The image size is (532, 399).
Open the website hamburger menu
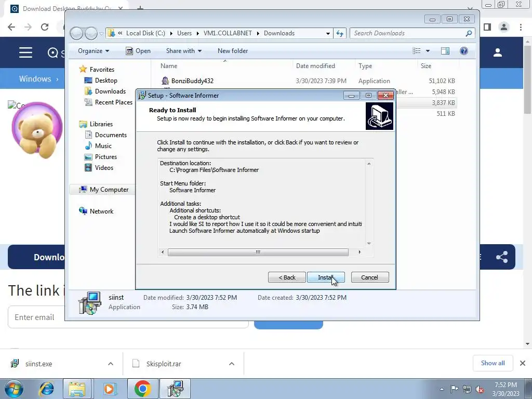click(x=25, y=52)
